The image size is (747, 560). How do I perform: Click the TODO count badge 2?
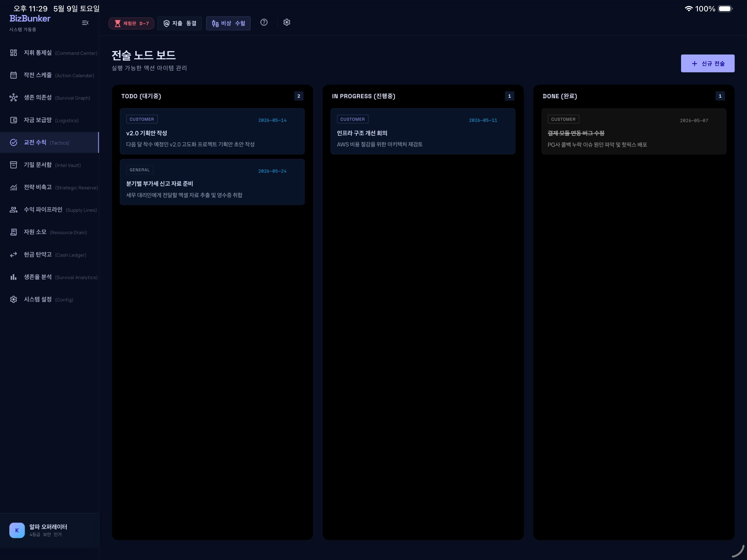pyautogui.click(x=299, y=96)
